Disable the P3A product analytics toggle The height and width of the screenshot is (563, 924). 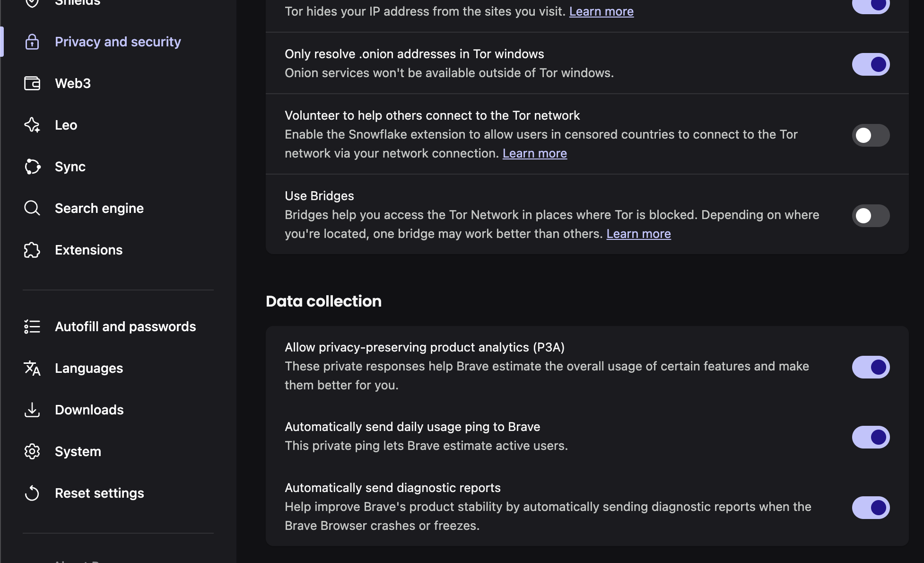871,367
